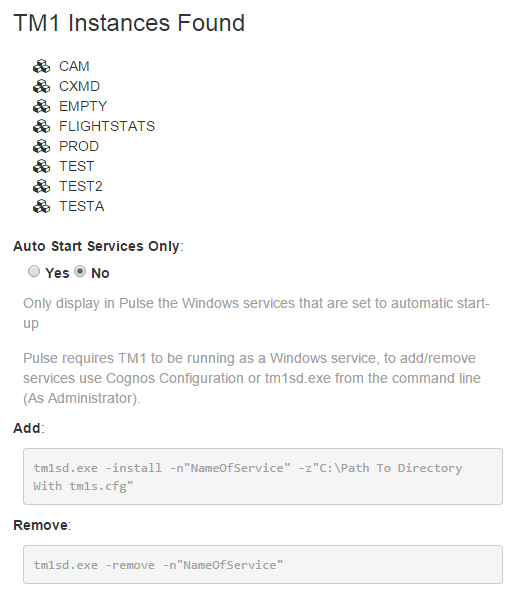Click the No label text

(100, 273)
